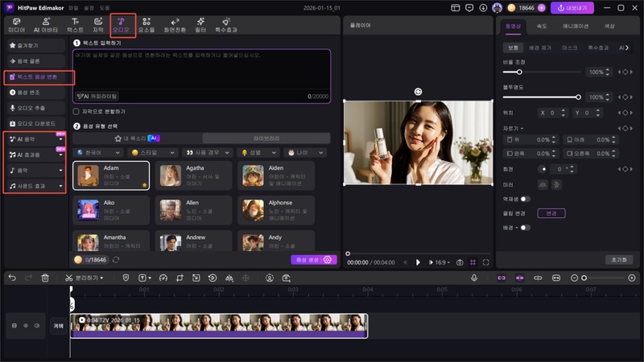Viewport: 644px width, 362px height.
Task: Click the opacity (불투명도) slider handle
Action: tap(578, 97)
